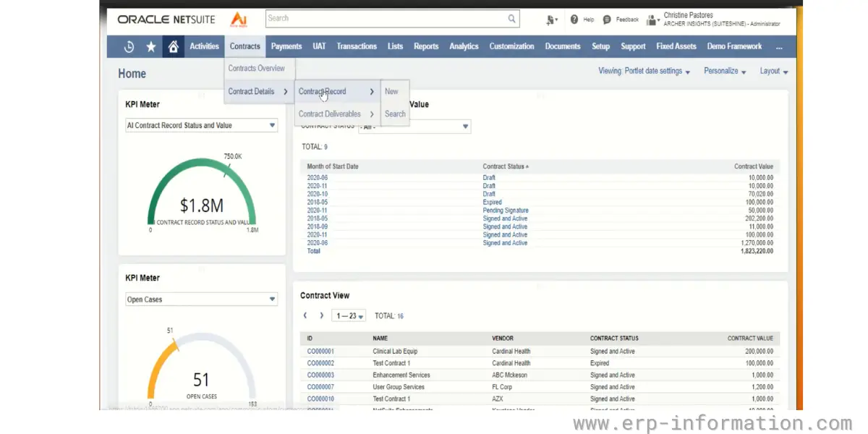Image resolution: width=868 pixels, height=434 pixels.
Task: Sort by Month of Start Date column header
Action: click(332, 166)
